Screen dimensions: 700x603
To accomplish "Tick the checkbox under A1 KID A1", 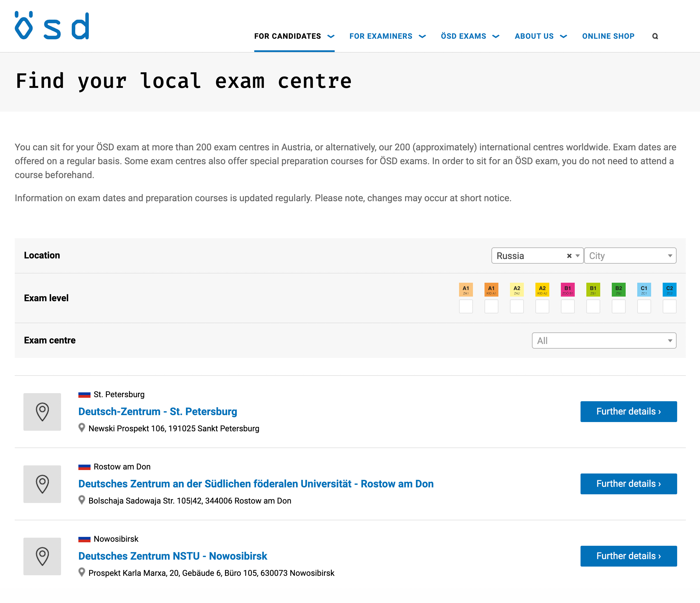I will (x=491, y=306).
